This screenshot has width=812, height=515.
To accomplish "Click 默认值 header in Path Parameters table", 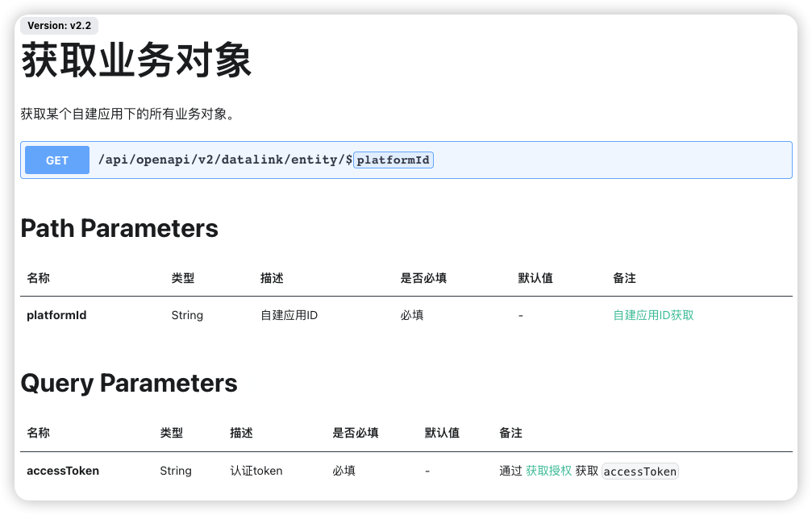I will point(535,278).
